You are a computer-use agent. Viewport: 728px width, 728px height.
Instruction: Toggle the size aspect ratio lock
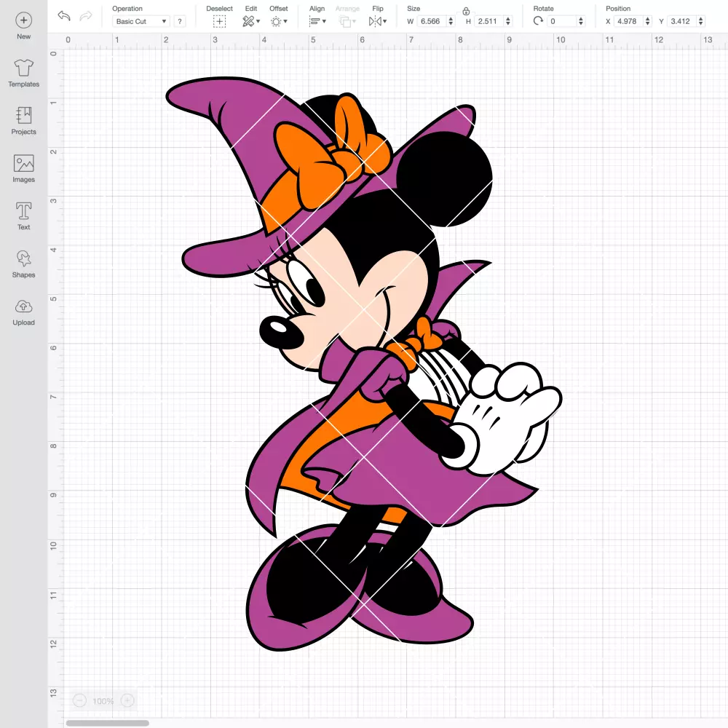[466, 11]
